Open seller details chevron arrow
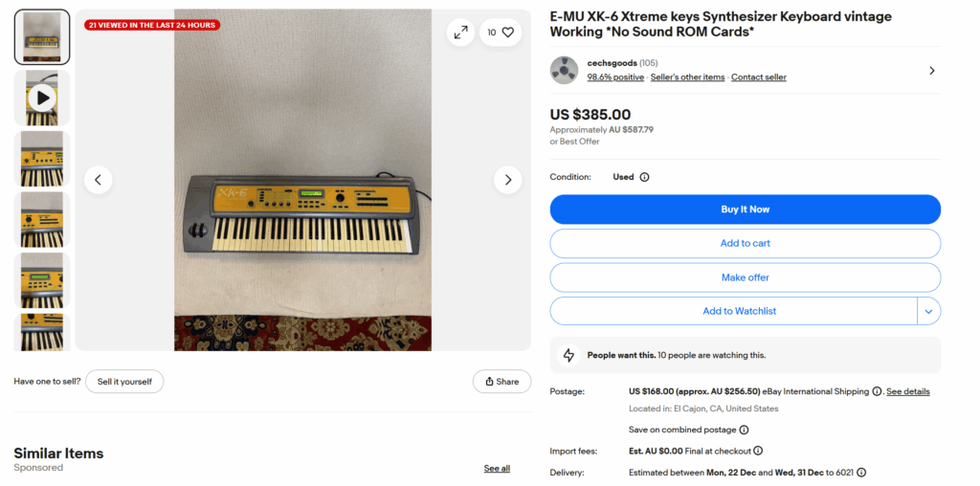 point(931,70)
